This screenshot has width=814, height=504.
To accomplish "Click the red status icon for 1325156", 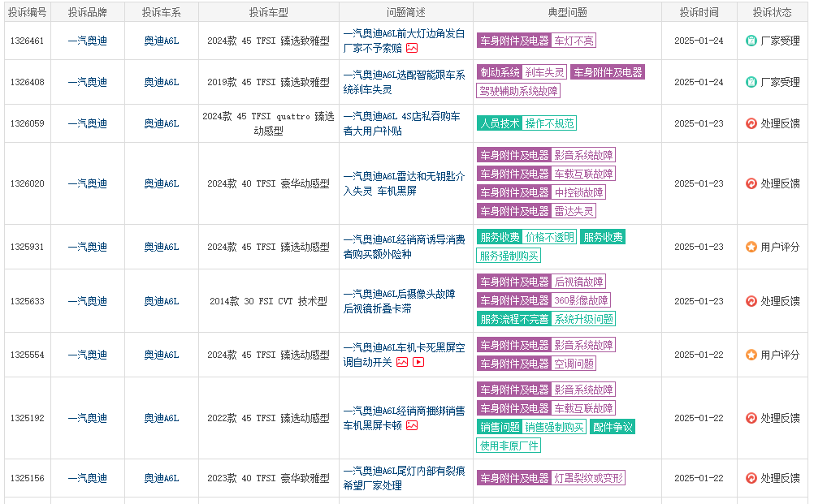I will coord(751,478).
